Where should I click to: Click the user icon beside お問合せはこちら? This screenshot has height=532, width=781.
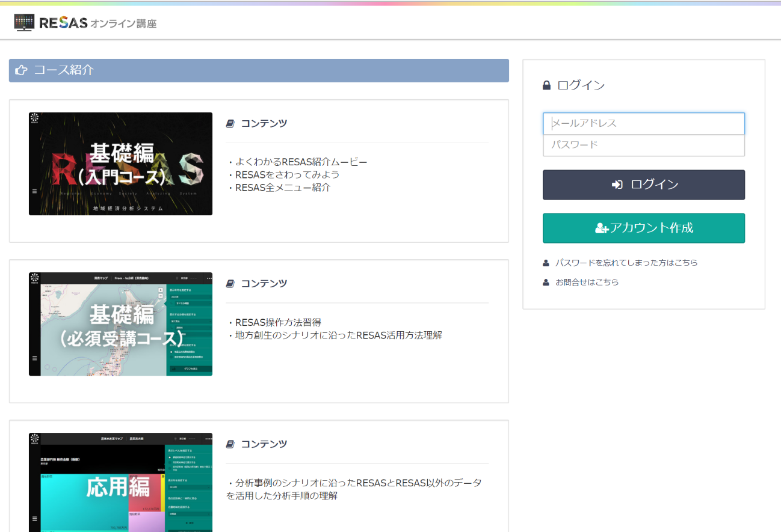tap(546, 282)
